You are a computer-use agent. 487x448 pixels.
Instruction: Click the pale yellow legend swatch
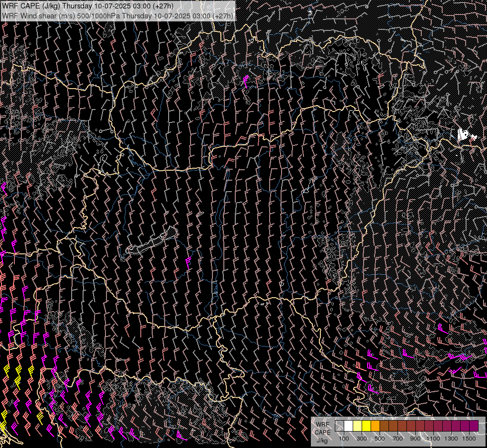(x=358, y=426)
